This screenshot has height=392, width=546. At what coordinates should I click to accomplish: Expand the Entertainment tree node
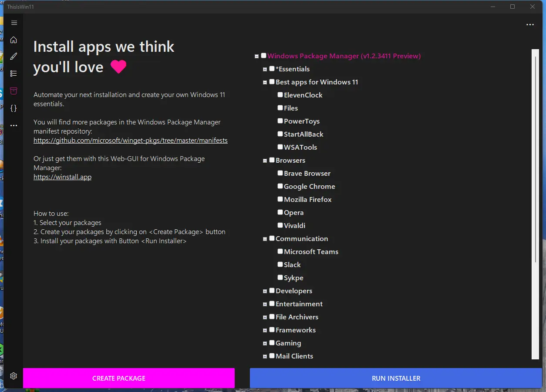[x=265, y=304]
